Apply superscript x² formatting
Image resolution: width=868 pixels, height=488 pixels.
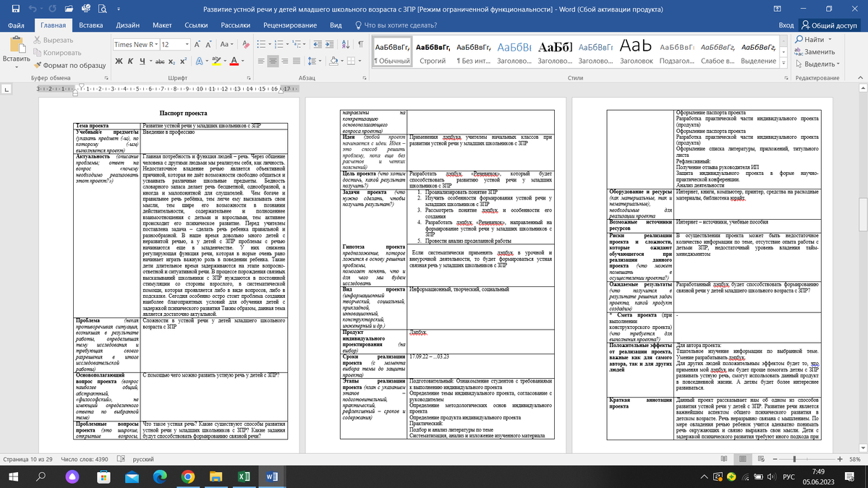(x=184, y=61)
